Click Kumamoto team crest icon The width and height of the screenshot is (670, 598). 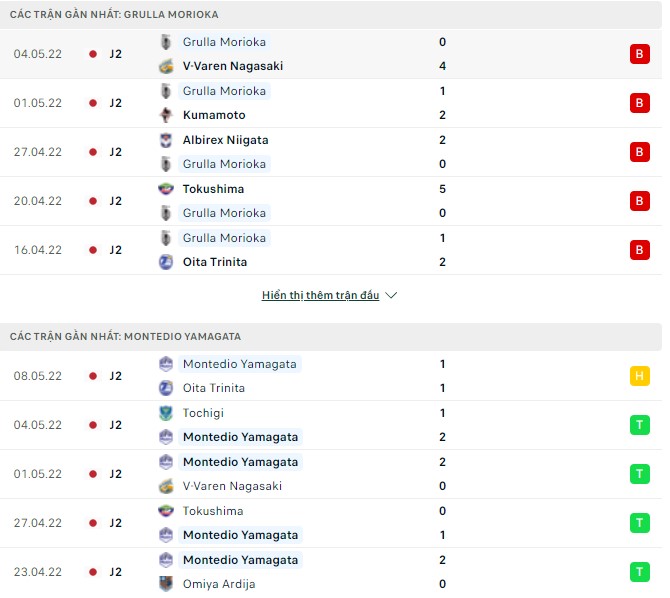pos(166,115)
